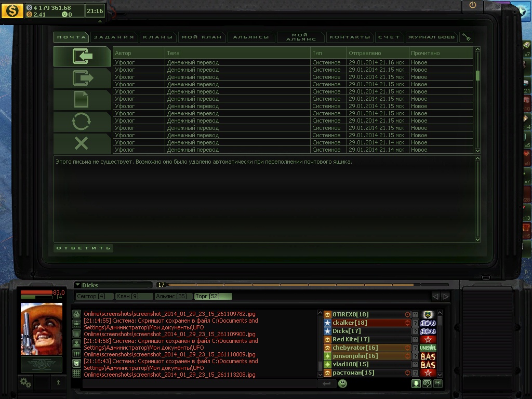
Task: Refresh mail list with circular arrows icon
Action: pos(82,122)
